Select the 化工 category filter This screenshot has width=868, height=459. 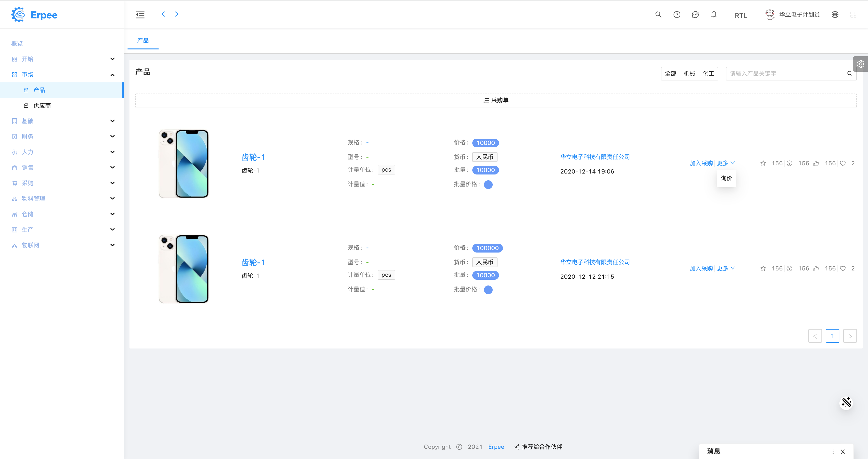pyautogui.click(x=708, y=73)
